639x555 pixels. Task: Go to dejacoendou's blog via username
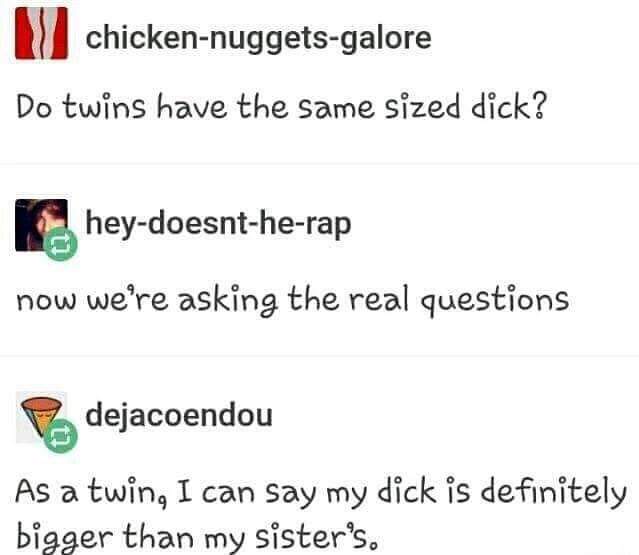pyautogui.click(x=179, y=415)
